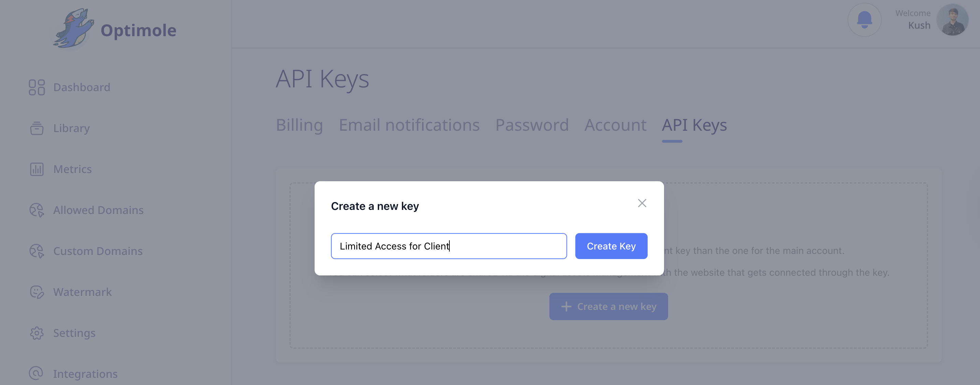The height and width of the screenshot is (385, 980).
Task: Click the 'Create a new key' background button
Action: [608, 306]
